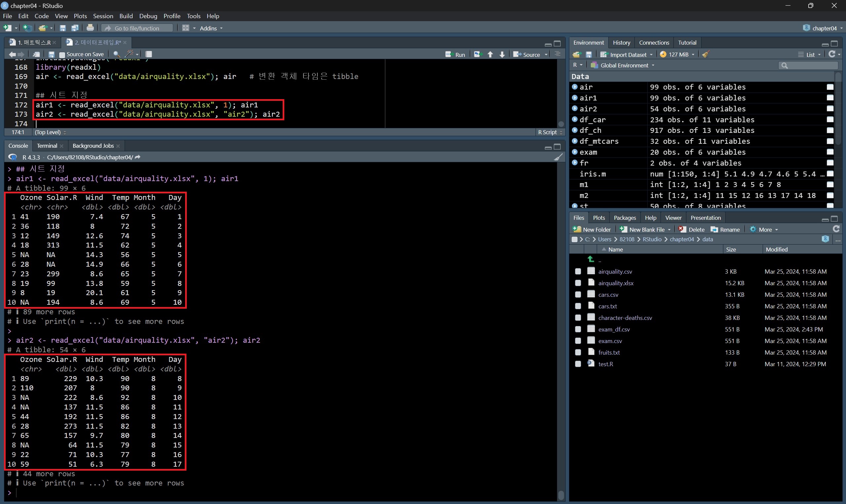Refresh the Files pane listing

coord(836,229)
